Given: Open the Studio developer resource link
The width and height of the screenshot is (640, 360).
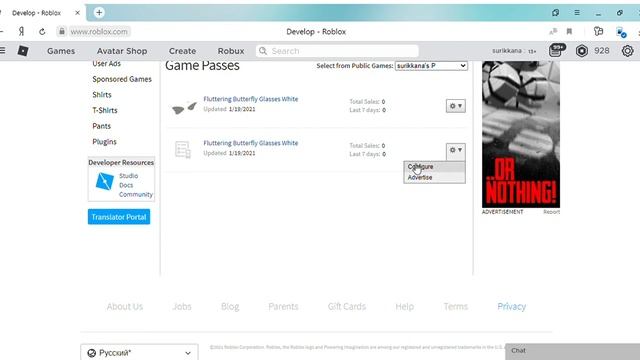Looking at the screenshot, I should coord(129,176).
